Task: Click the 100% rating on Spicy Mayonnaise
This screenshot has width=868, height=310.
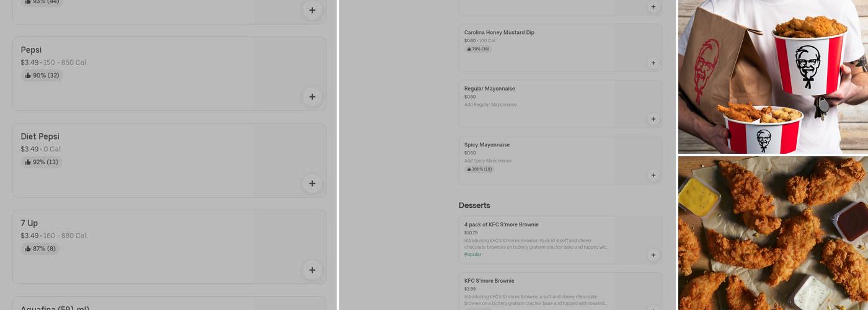Action: pyautogui.click(x=479, y=169)
